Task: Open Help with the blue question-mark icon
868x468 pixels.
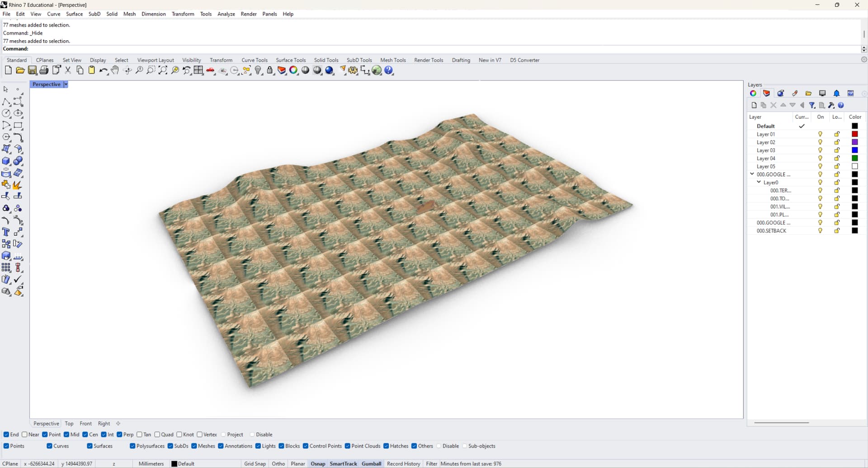Action: point(389,70)
